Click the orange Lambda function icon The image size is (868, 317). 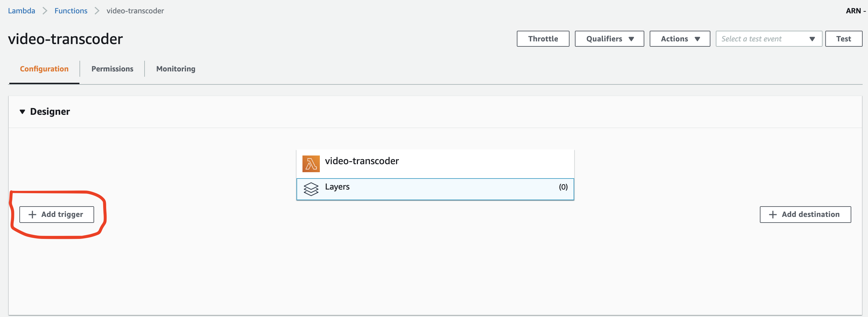[311, 164]
